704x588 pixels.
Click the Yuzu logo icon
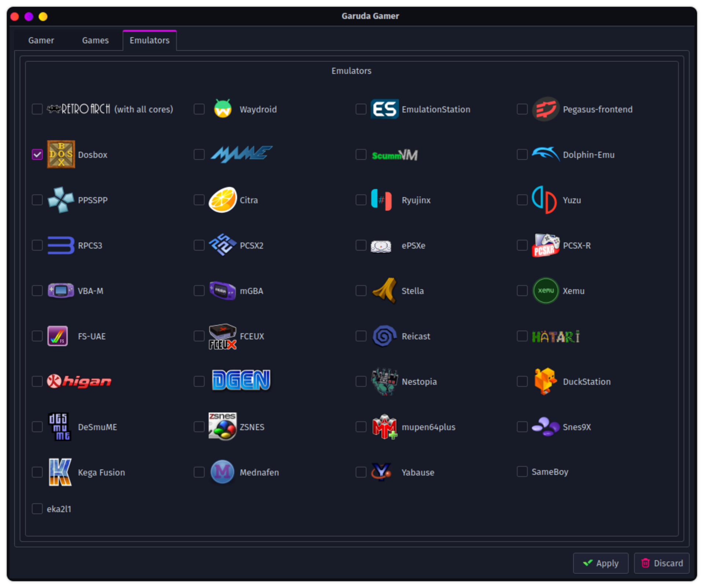544,200
